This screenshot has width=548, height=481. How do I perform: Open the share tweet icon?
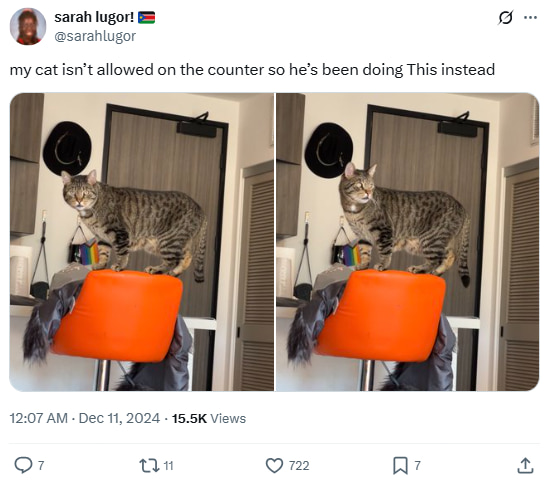click(525, 466)
